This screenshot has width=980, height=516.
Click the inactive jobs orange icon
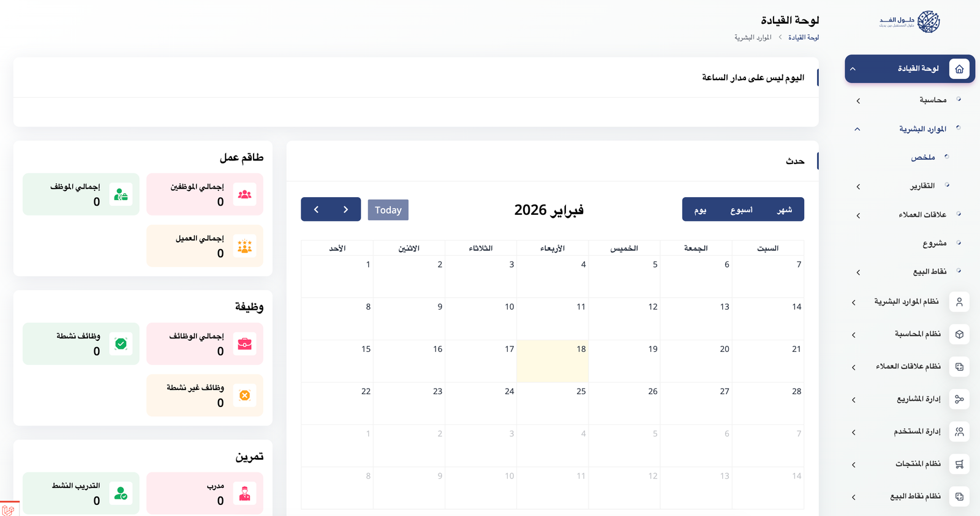coord(244,395)
